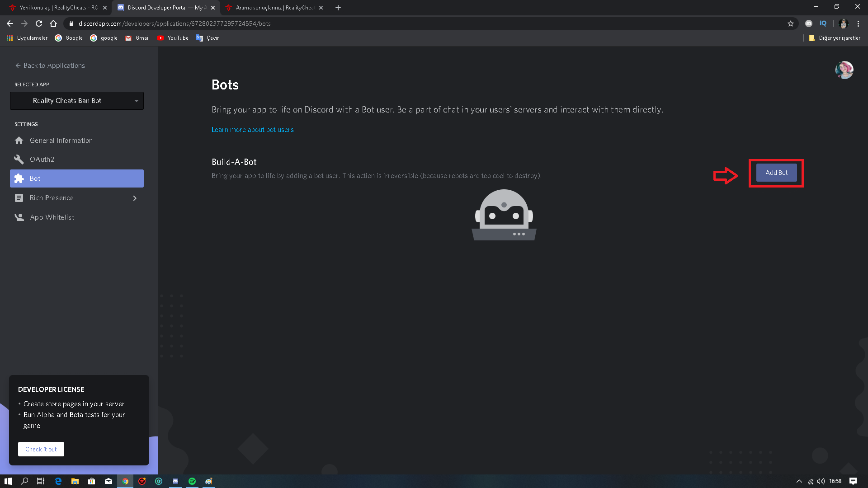This screenshot has height=488, width=868.
Task: Open the volume control in system tray
Action: tap(821, 481)
